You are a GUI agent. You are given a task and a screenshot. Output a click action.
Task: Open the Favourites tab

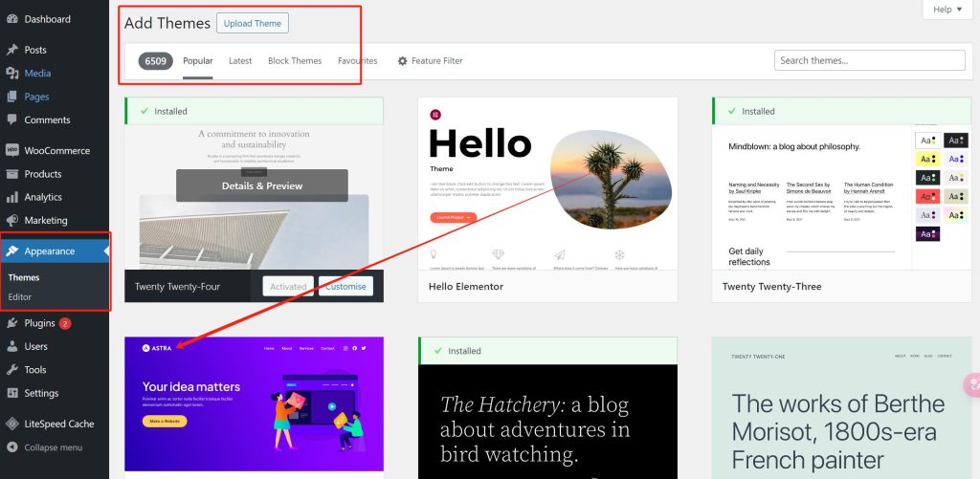(358, 60)
